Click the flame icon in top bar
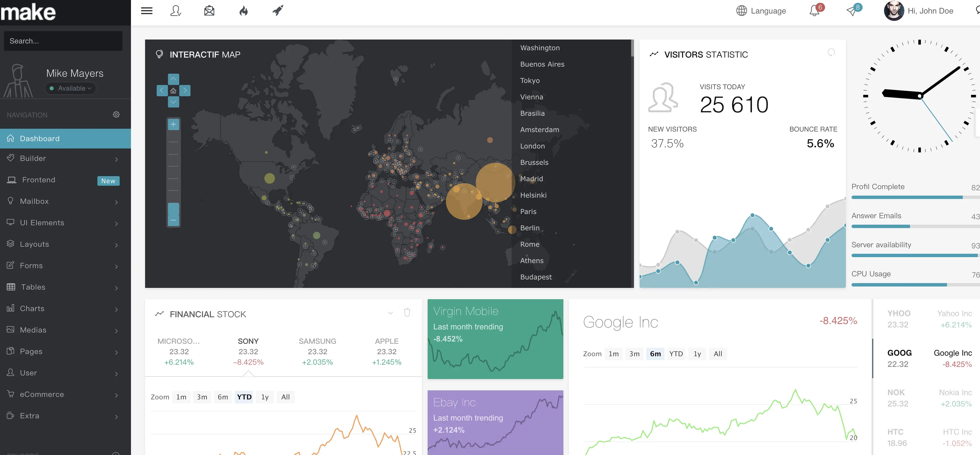Viewport: 980px width, 455px height. (x=244, y=11)
